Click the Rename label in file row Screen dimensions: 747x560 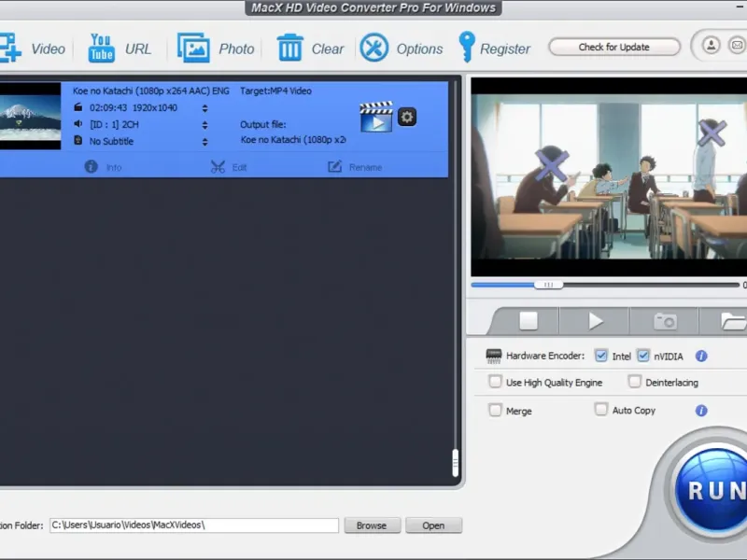[365, 167]
